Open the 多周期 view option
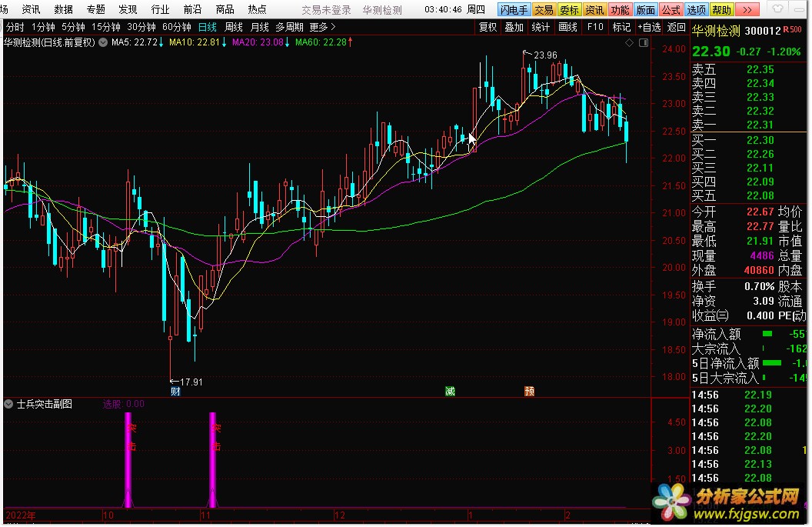Viewport: 812px width, 527px height. [289, 27]
